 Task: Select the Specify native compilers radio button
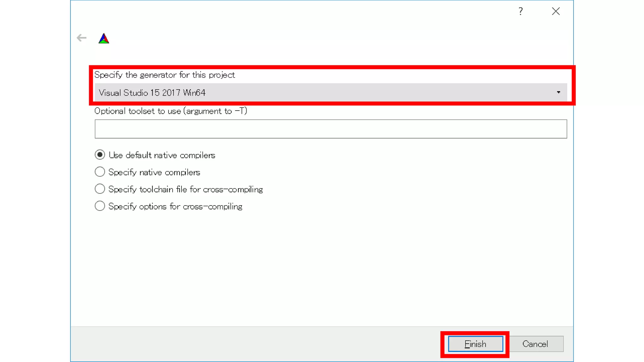click(100, 172)
